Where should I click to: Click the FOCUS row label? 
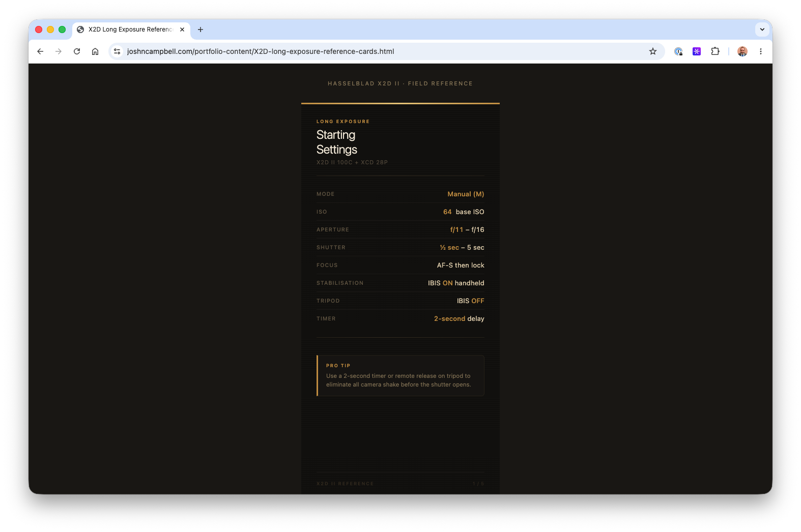coord(327,265)
